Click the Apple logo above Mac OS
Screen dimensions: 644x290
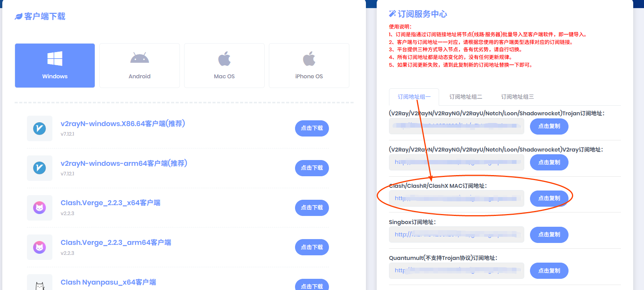tap(224, 59)
